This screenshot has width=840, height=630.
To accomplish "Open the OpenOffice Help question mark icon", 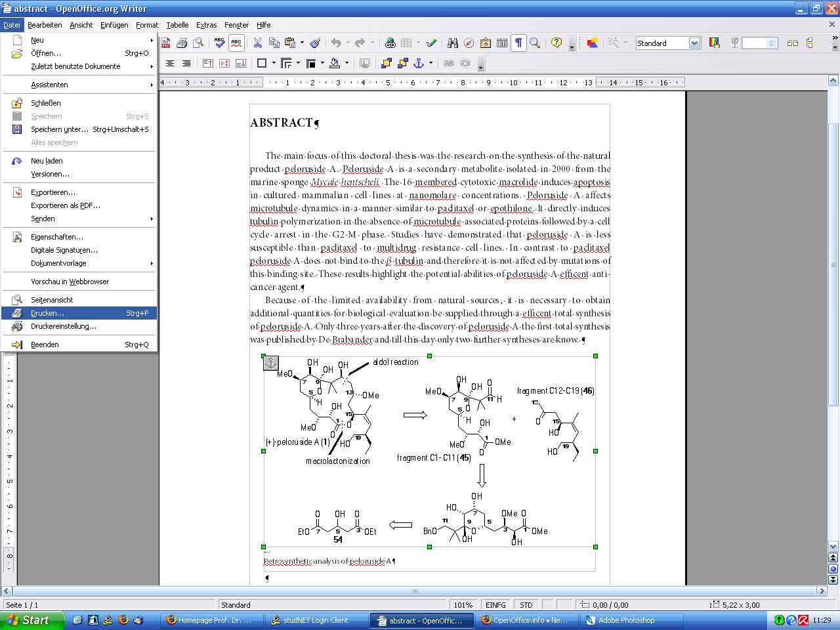I will pos(556,43).
